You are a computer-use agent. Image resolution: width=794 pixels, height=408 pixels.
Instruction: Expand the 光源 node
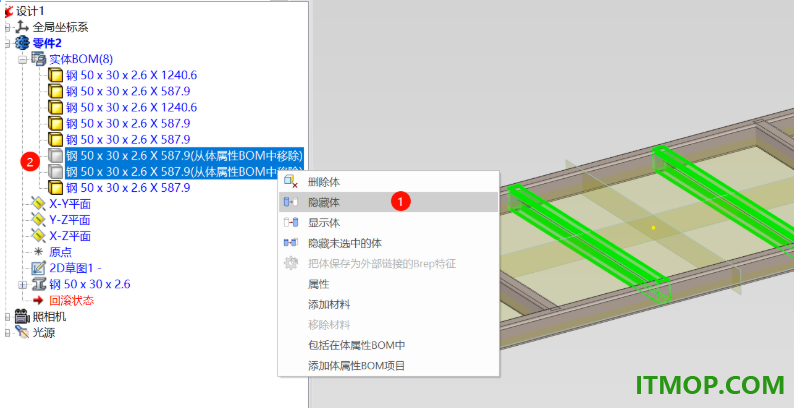(x=7, y=333)
